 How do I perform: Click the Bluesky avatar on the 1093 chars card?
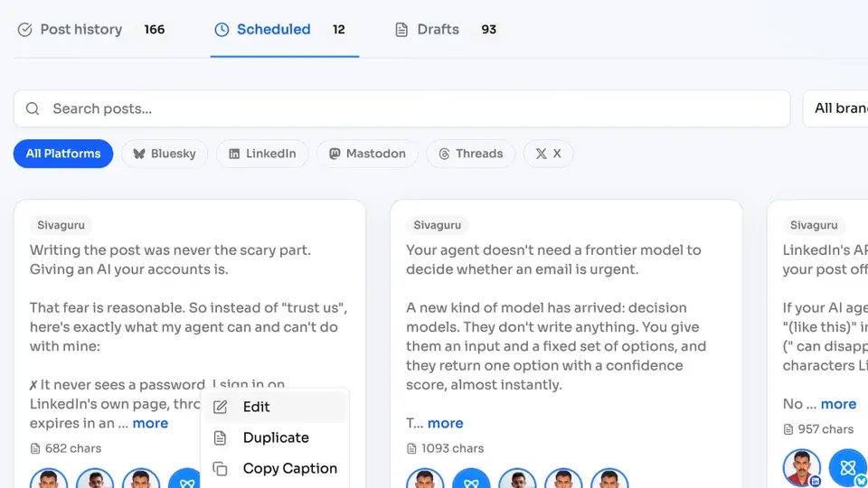pos(471,479)
